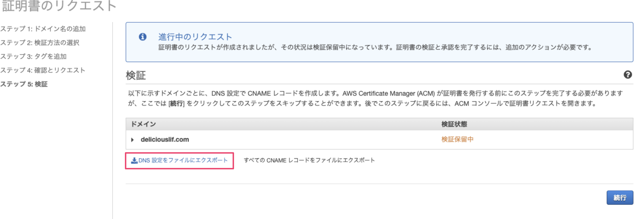This screenshot has width=644, height=219.
Task: Open ステップ 3: タグを追加
Action: tap(34, 57)
